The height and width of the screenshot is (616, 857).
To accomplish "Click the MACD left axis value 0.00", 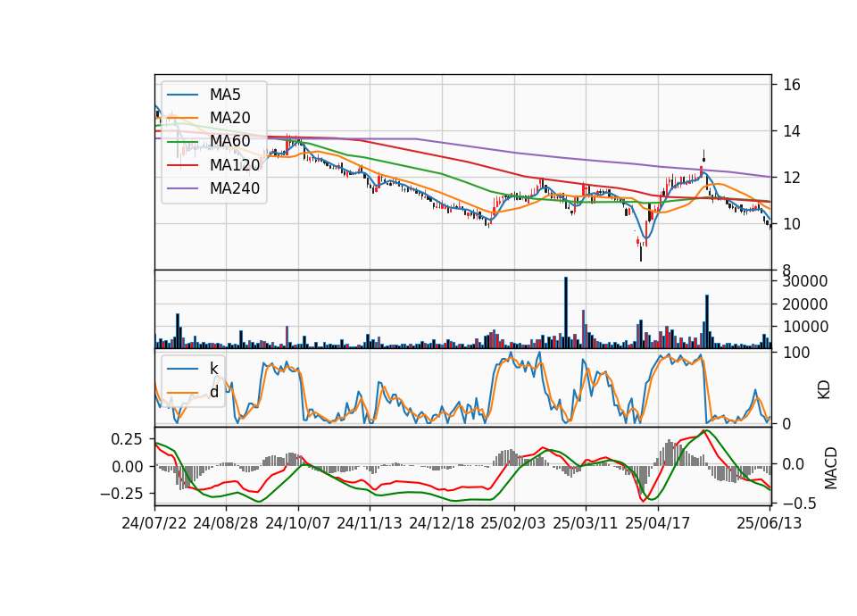I will (127, 467).
